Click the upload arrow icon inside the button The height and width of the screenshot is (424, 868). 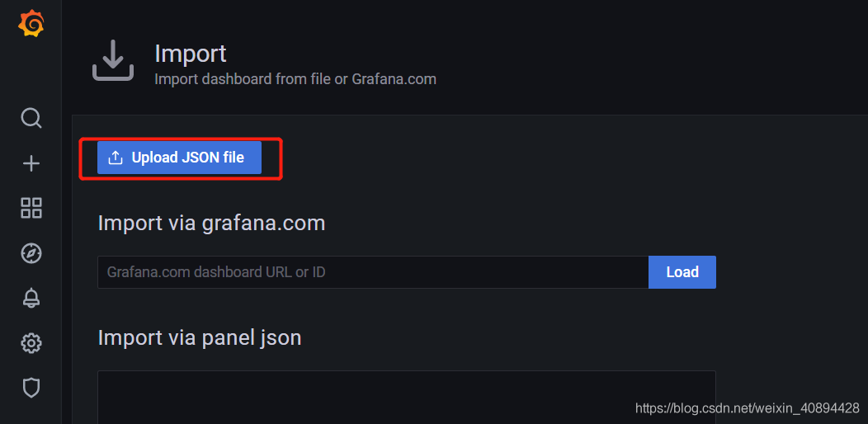point(116,158)
